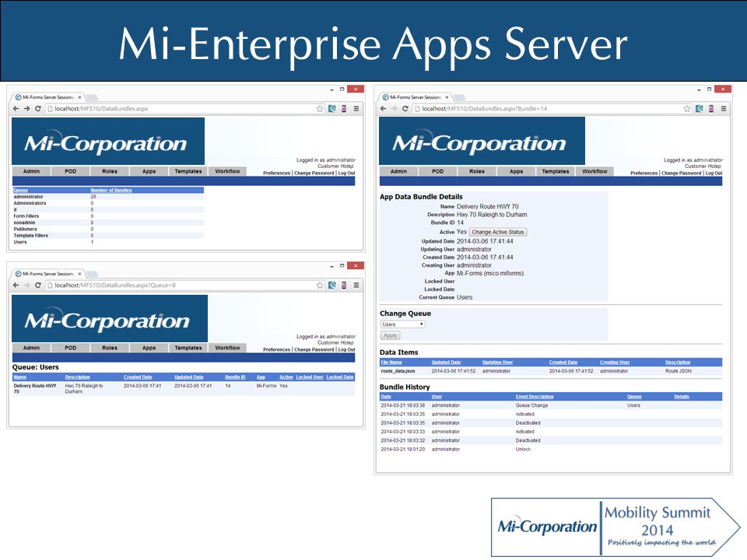Open Admin menu in top-left window
The height and width of the screenshot is (560, 747).
tap(31, 171)
